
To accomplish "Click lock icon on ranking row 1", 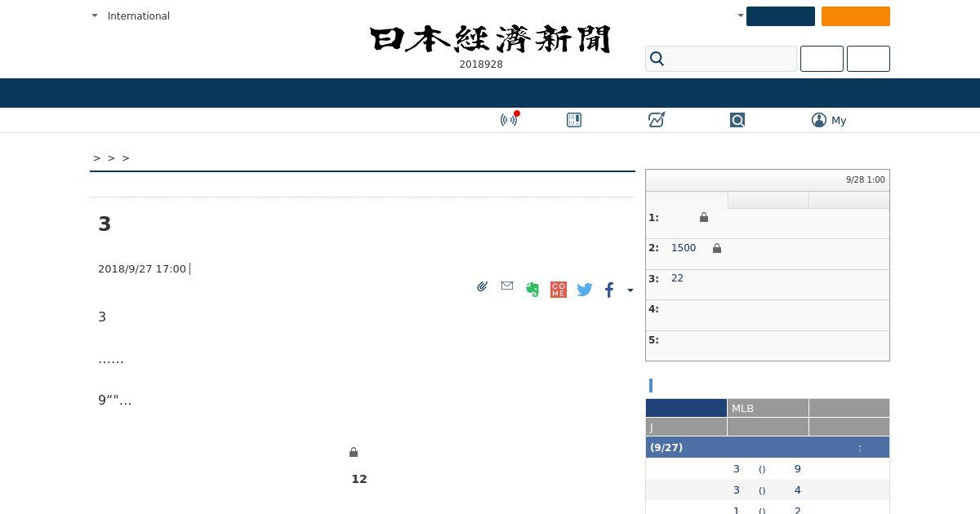I will 704,217.
